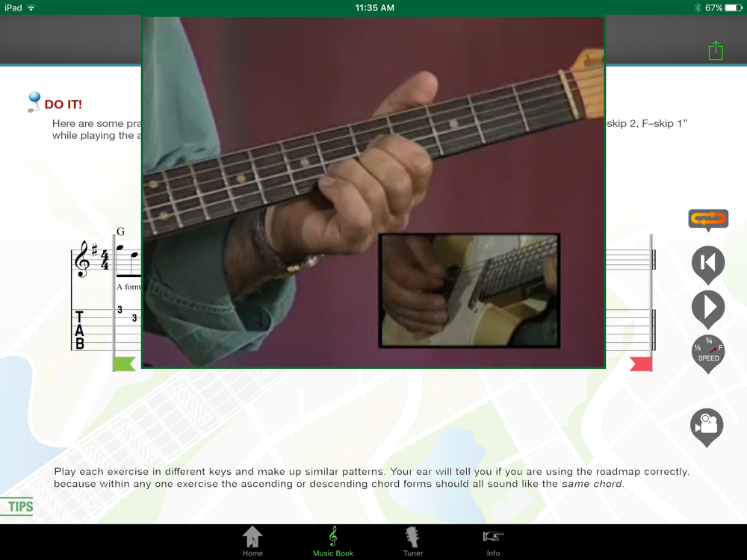
Task: Rewind to the start of the exercise
Action: 708,264
